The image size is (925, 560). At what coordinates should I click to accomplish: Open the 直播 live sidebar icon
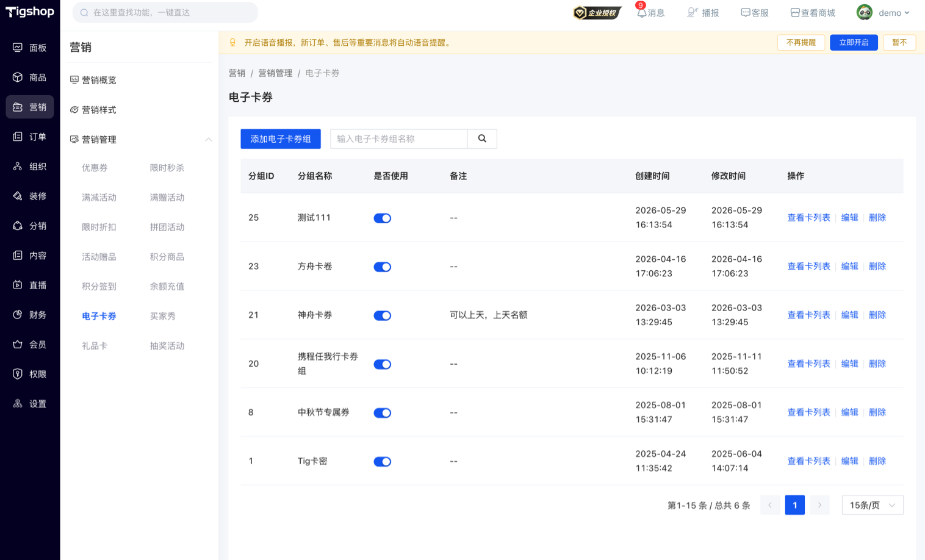click(18, 285)
